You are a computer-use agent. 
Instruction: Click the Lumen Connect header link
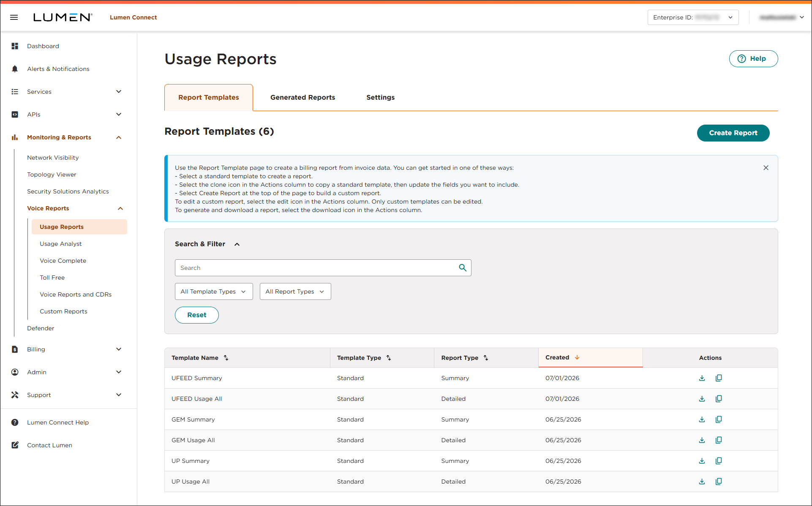tap(134, 17)
